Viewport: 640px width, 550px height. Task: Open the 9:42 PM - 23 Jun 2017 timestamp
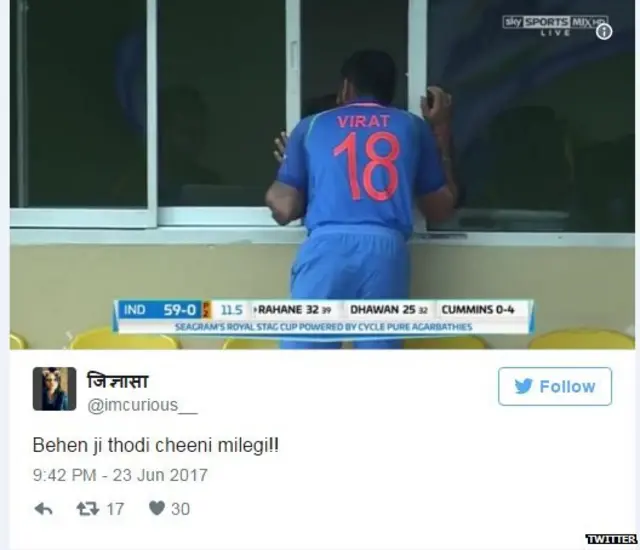click(x=120, y=475)
